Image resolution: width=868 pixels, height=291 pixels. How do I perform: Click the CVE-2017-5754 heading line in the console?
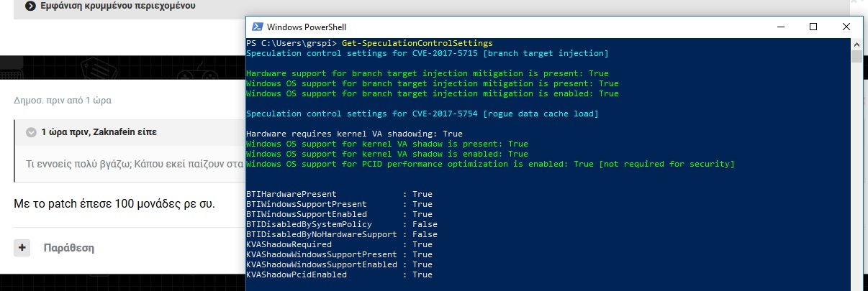pos(422,114)
